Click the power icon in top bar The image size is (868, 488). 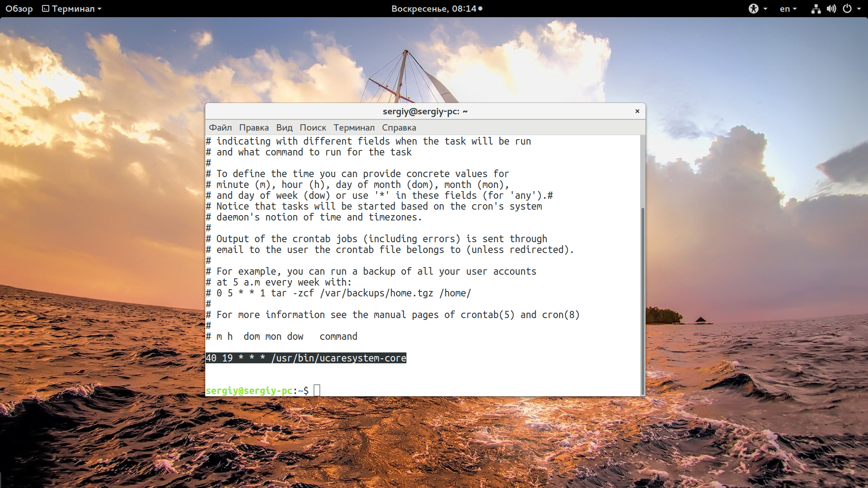(x=847, y=9)
